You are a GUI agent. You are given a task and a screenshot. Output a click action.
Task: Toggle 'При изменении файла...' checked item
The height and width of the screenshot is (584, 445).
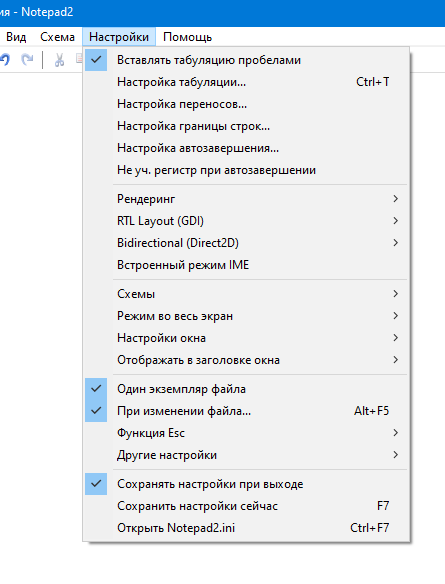247,411
